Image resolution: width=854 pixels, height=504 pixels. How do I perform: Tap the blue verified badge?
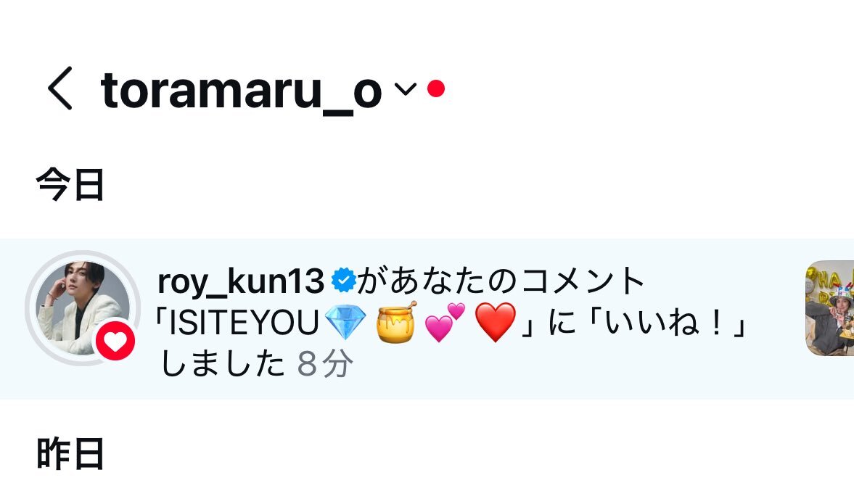point(344,281)
